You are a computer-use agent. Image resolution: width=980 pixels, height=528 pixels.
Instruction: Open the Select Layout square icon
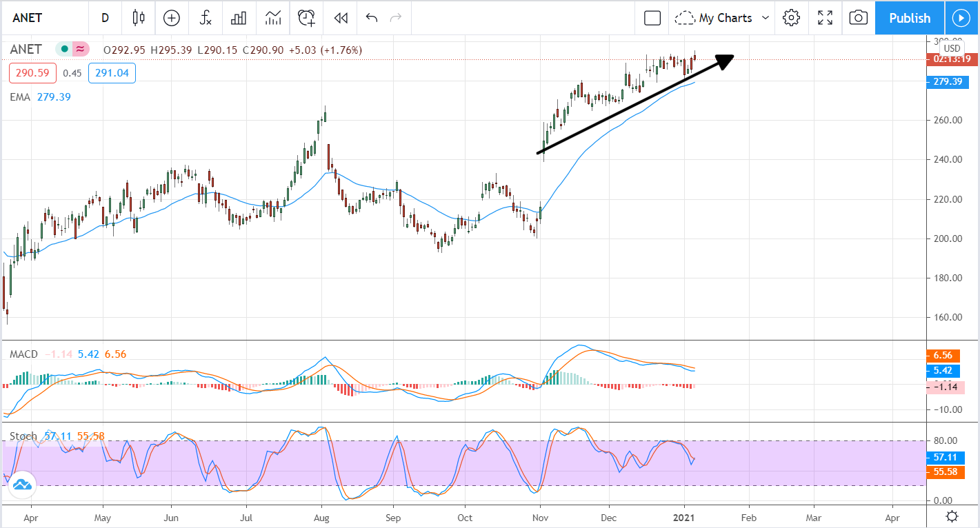[652, 18]
